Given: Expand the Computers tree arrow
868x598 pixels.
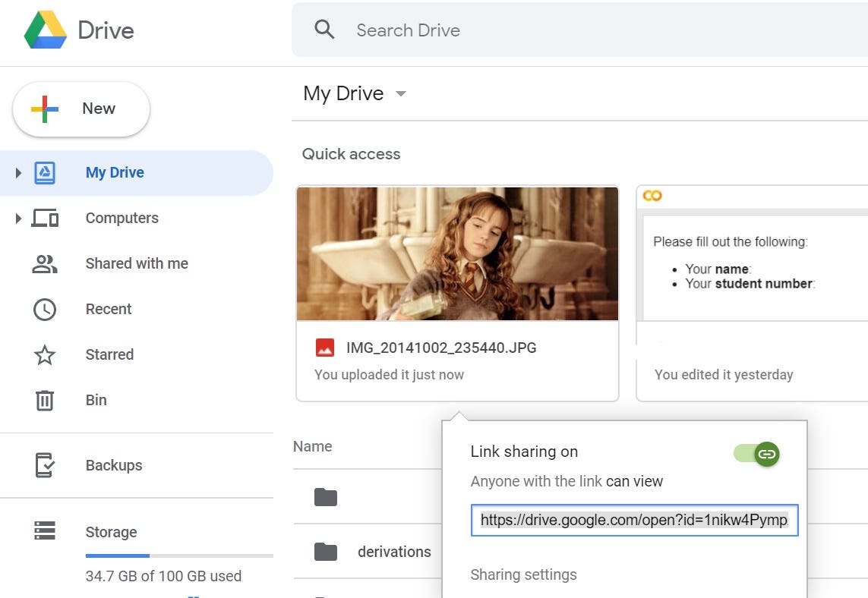Looking at the screenshot, I should 18,218.
